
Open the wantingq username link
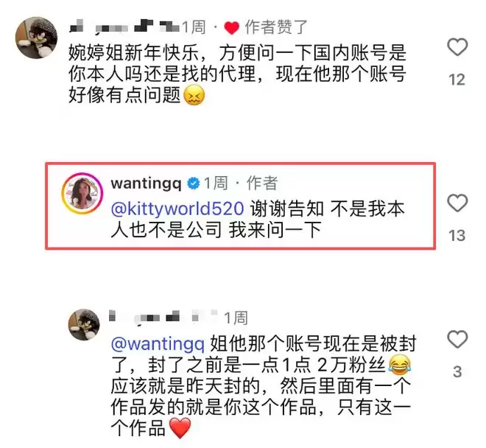click(146, 183)
